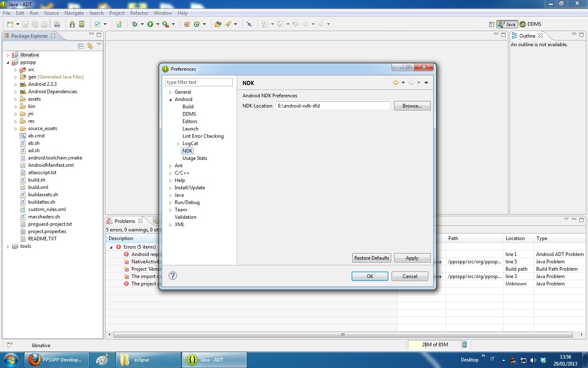Click the Run External Tools icon
This screenshot has width=588, height=368.
pyautogui.click(x=165, y=24)
